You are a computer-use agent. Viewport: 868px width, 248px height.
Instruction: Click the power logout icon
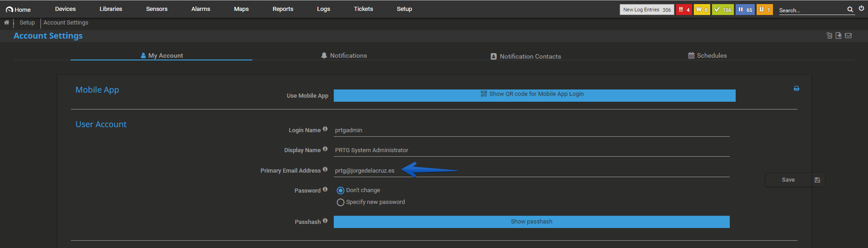click(x=861, y=8)
